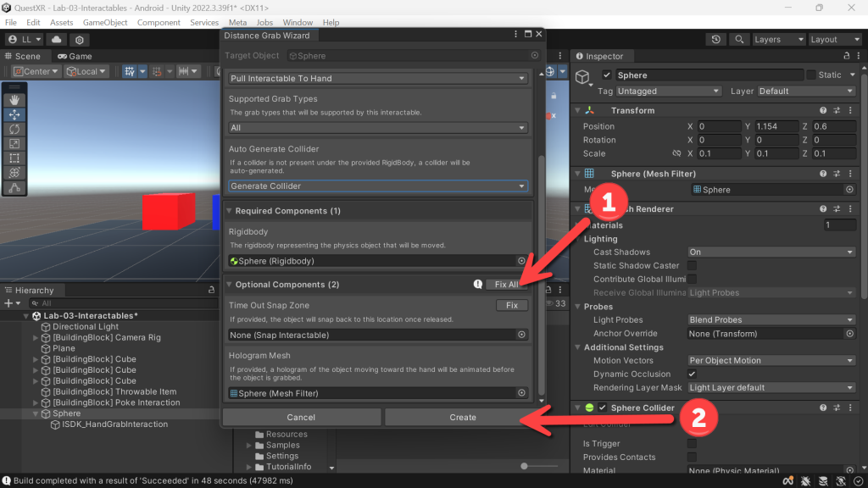Pick object for Rigidbody field
Screen dimensions: 868x488
(x=521, y=261)
